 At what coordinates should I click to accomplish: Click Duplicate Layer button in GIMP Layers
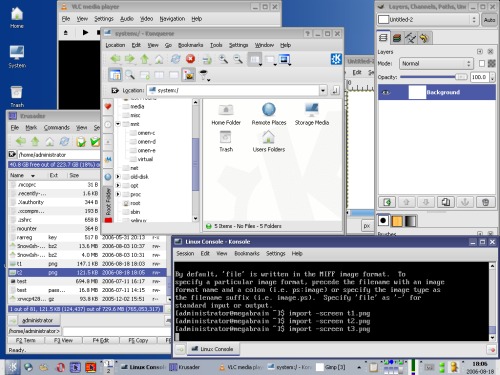tap(446, 202)
